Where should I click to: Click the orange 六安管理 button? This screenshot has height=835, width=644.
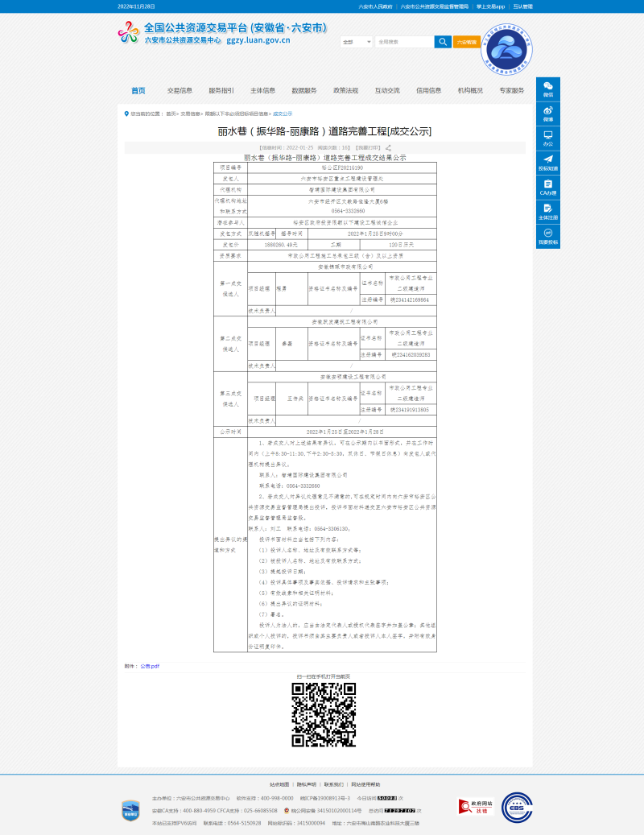click(467, 42)
